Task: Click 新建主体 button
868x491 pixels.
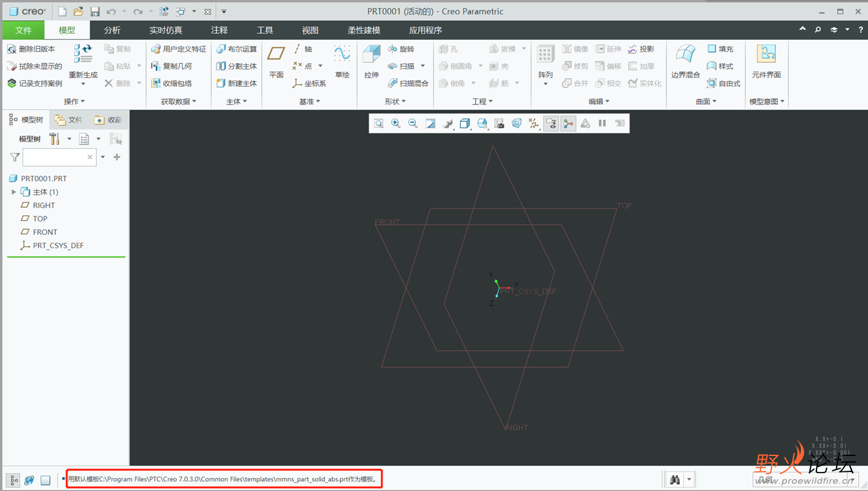Action: [x=237, y=84]
